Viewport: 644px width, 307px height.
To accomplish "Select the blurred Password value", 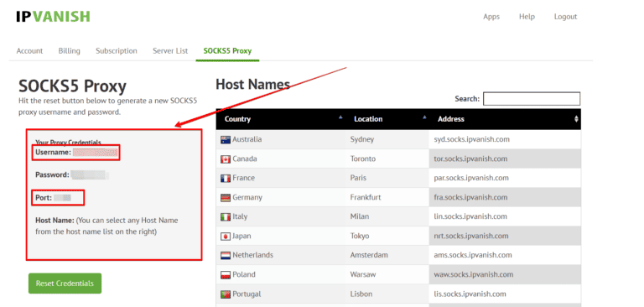I will [x=89, y=175].
